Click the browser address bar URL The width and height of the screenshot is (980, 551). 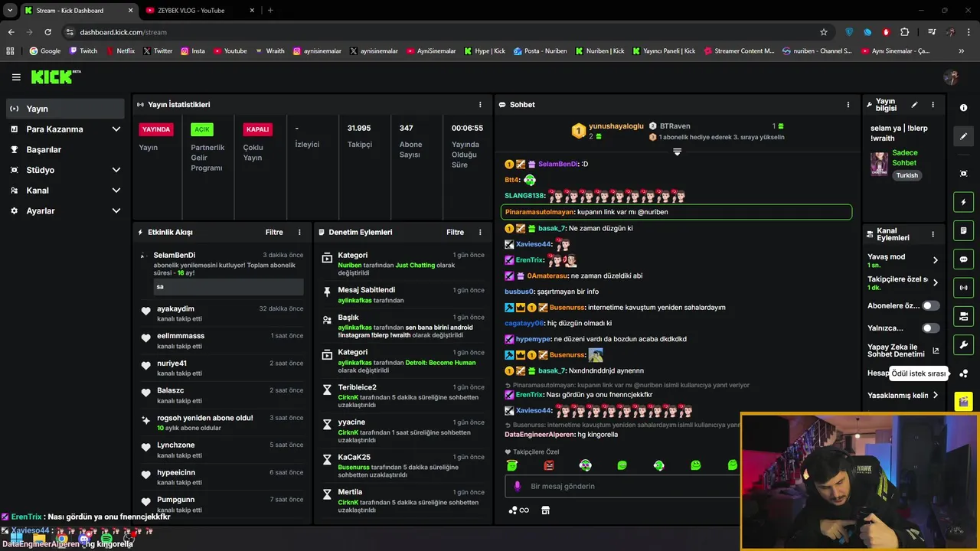pos(123,32)
